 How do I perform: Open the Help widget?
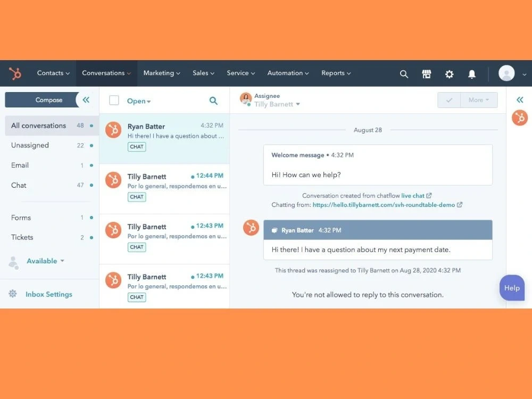tap(512, 288)
